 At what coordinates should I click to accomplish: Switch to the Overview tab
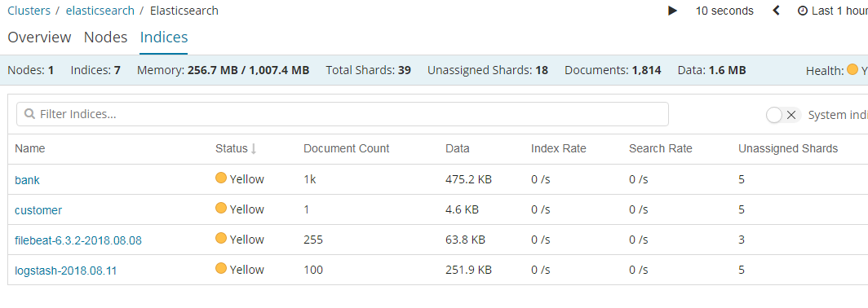pos(39,37)
